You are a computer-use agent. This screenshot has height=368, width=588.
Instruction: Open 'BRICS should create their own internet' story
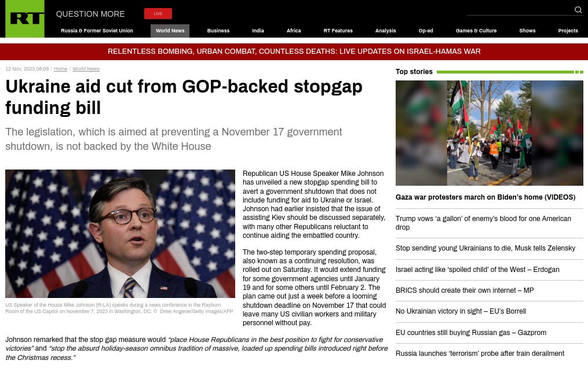point(465,290)
